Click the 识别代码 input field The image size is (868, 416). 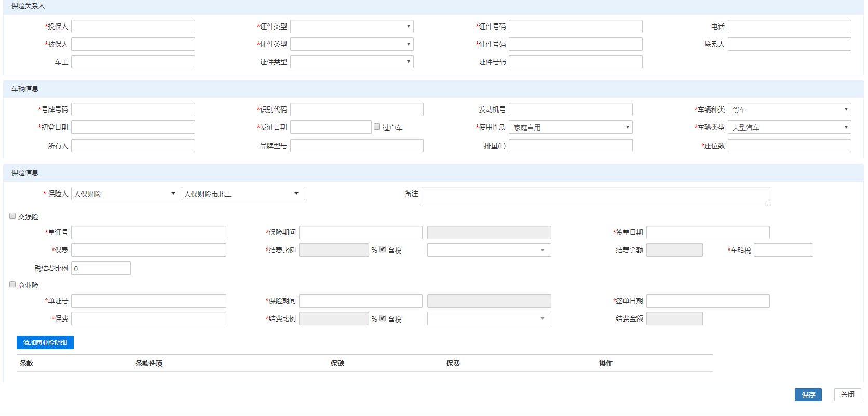point(357,109)
